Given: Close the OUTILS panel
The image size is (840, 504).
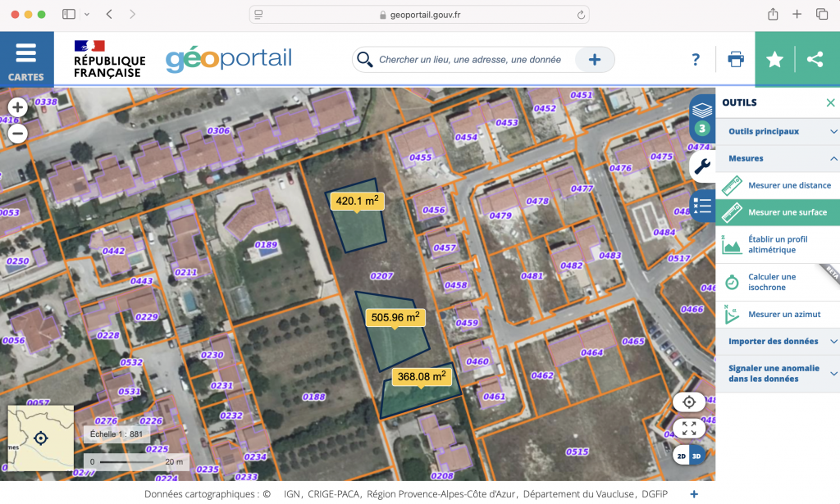Looking at the screenshot, I should pos(830,102).
